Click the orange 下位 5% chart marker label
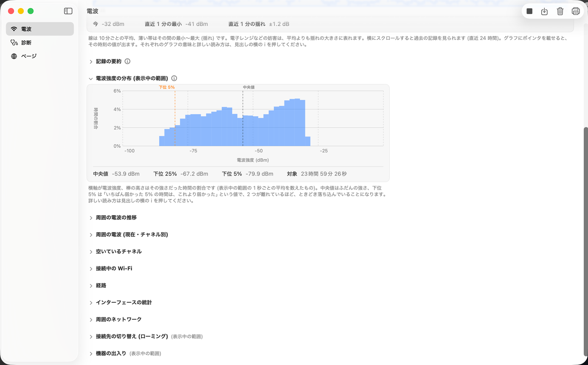This screenshot has height=365, width=588. coord(167,87)
